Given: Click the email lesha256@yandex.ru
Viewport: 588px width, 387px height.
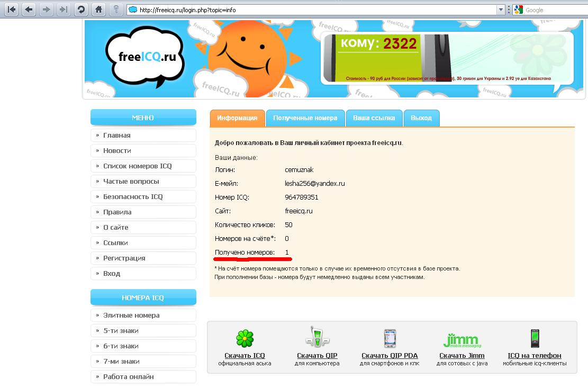Looking at the screenshot, I should (x=314, y=184).
